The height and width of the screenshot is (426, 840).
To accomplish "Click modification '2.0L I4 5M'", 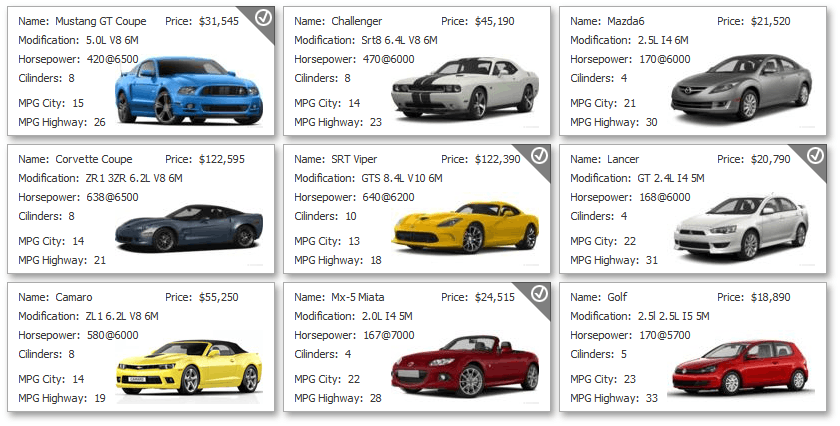I will click(387, 316).
